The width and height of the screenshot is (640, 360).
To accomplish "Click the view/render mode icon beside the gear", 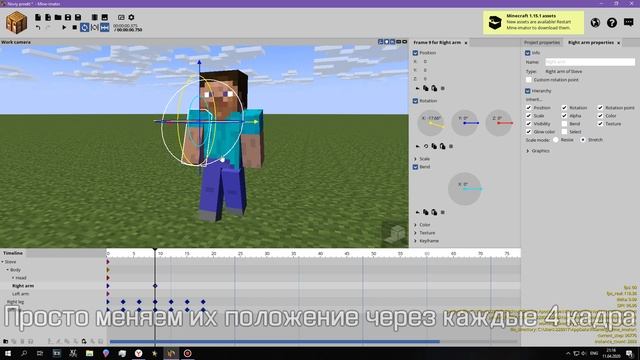I will (x=121, y=18).
